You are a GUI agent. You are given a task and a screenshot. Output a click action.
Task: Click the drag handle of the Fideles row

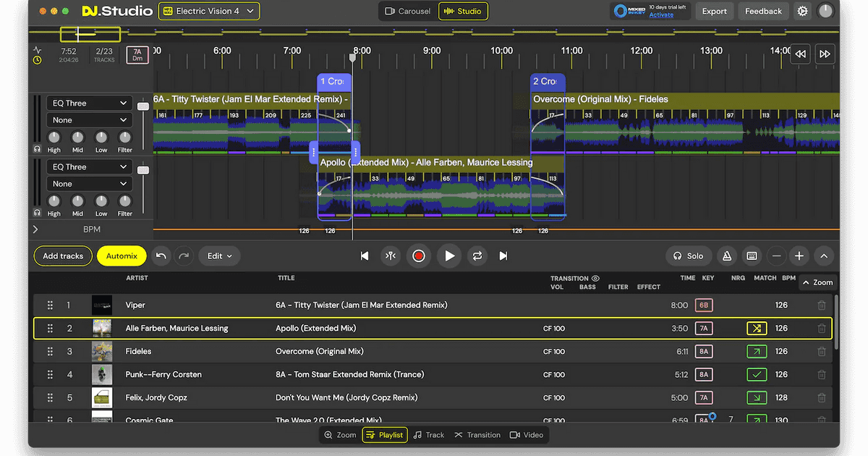point(50,352)
